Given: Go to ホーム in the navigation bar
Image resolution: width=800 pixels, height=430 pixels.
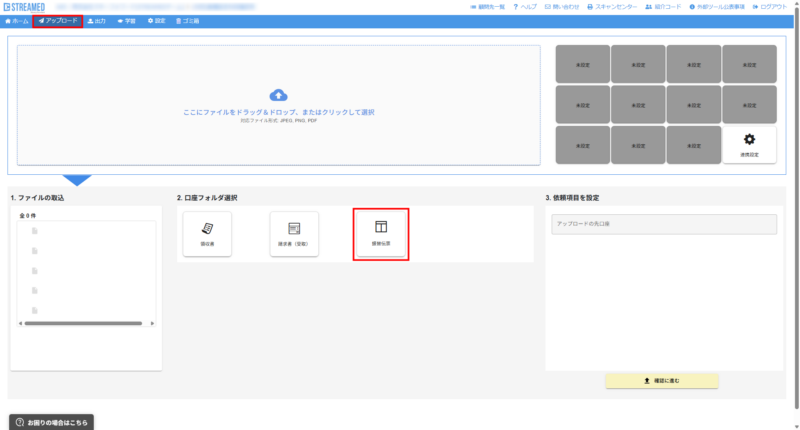Looking at the screenshot, I should (x=16, y=21).
